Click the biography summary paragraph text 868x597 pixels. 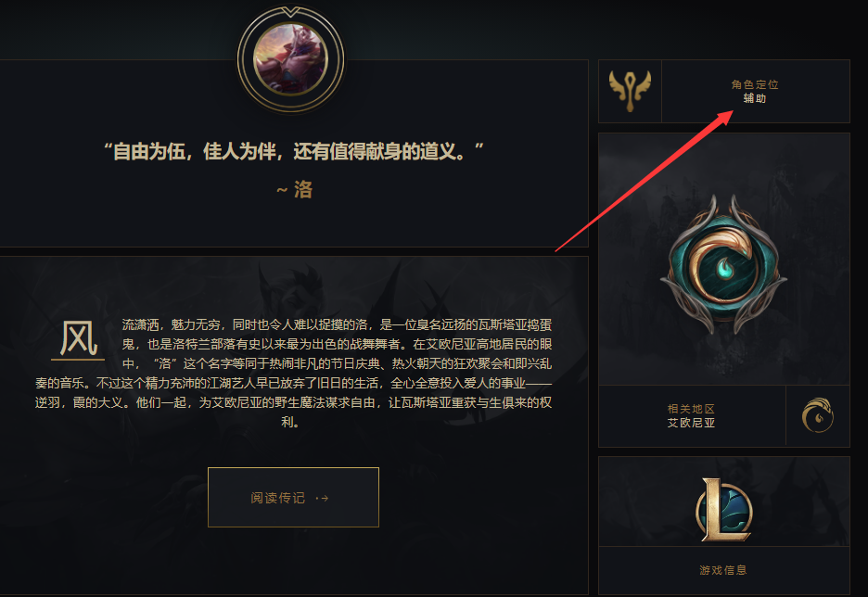tap(293, 373)
